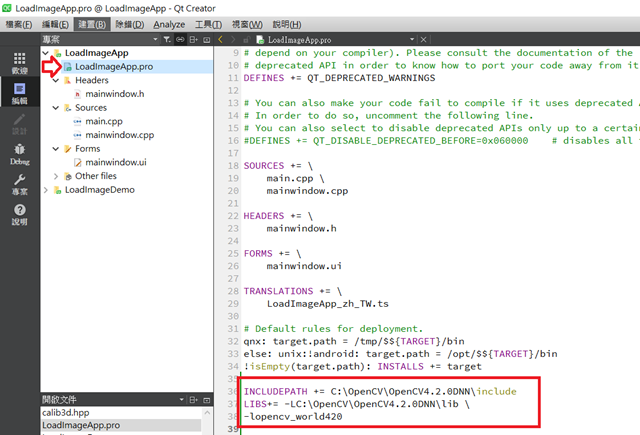This screenshot has height=435, width=640.
Task: Select the Forms folder label
Action: (87, 149)
